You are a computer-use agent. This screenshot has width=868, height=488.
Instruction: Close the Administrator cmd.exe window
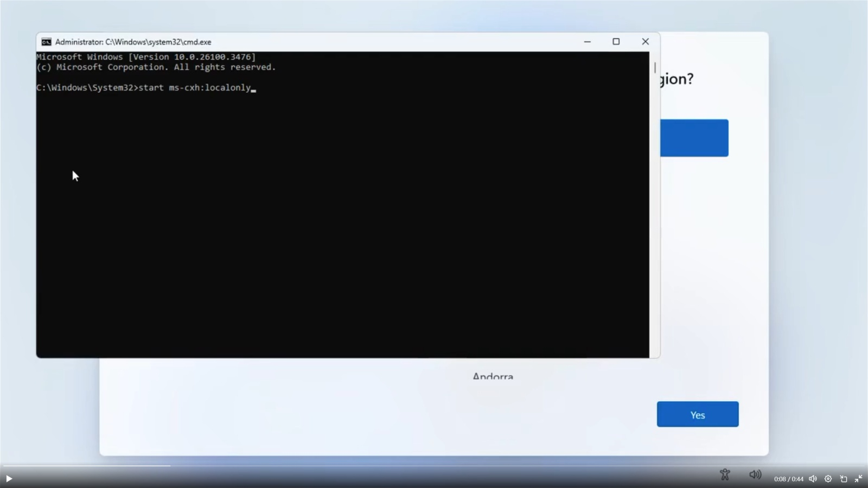click(645, 42)
